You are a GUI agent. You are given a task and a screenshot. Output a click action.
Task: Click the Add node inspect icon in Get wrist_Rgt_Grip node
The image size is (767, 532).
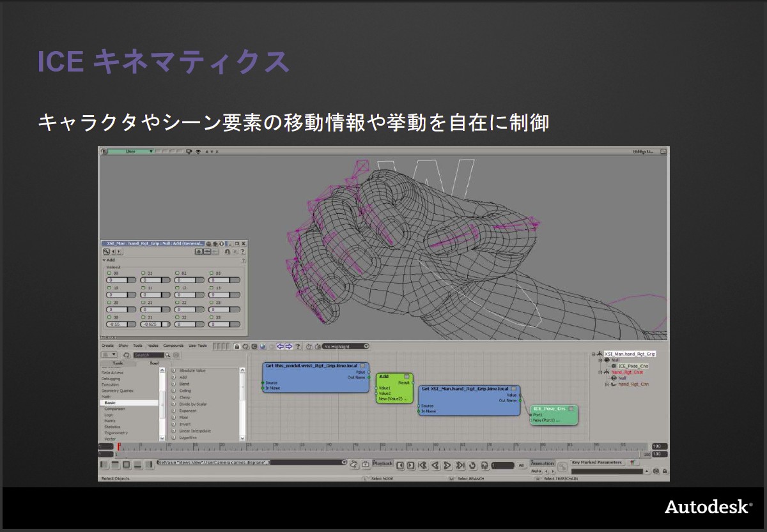[362, 365]
